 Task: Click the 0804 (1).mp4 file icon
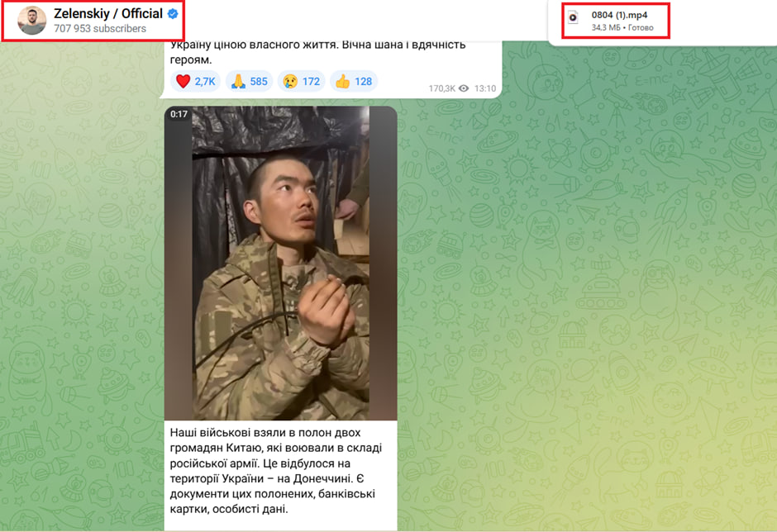pyautogui.click(x=574, y=18)
